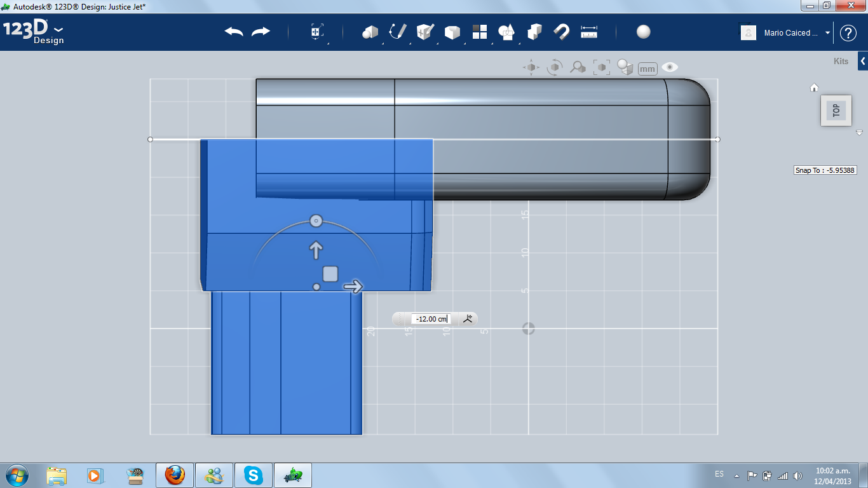Image resolution: width=868 pixels, height=488 pixels.
Task: Open the Combine tool
Action: 534,32
